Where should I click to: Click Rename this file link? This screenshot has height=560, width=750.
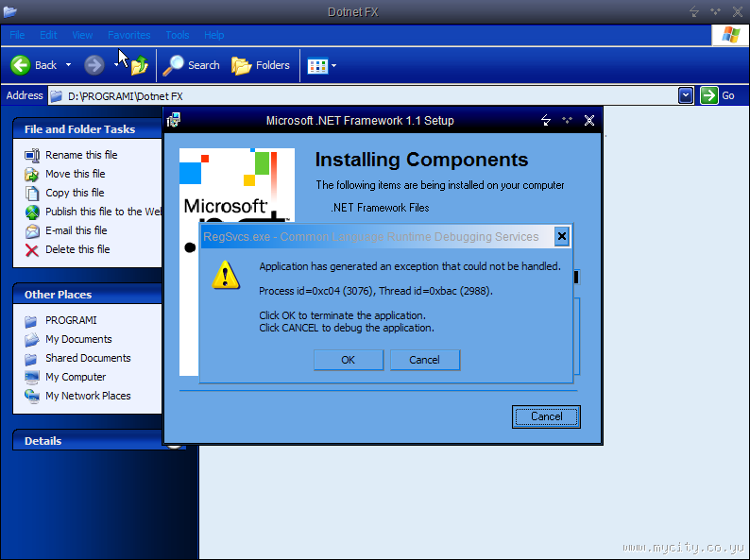pos(81,155)
